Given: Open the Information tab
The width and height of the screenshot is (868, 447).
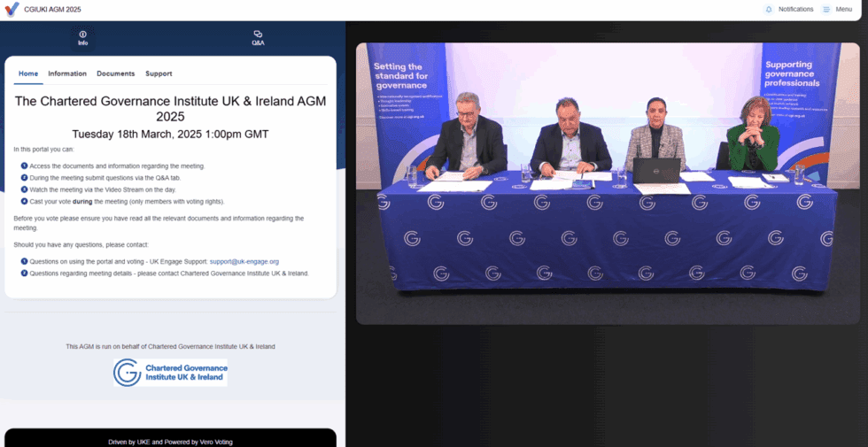Looking at the screenshot, I should click(x=67, y=73).
